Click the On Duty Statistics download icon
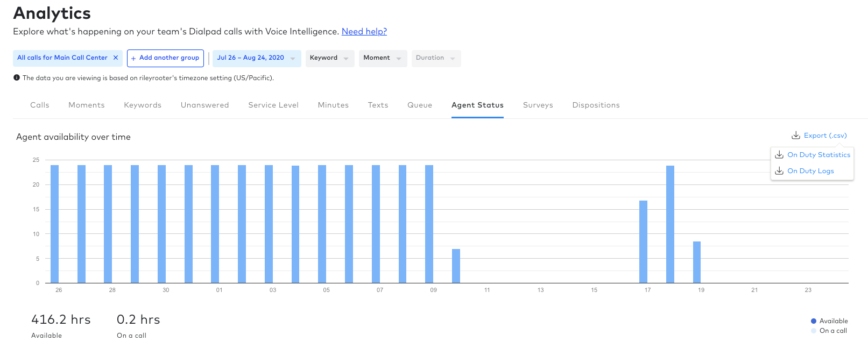Viewport: 868px width, 356px height. pyautogui.click(x=779, y=154)
